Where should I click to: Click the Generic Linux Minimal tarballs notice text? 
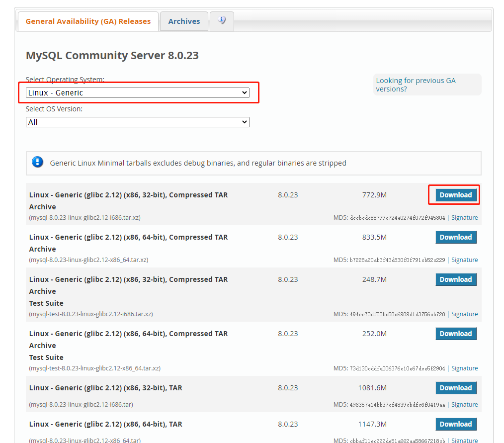[198, 163]
